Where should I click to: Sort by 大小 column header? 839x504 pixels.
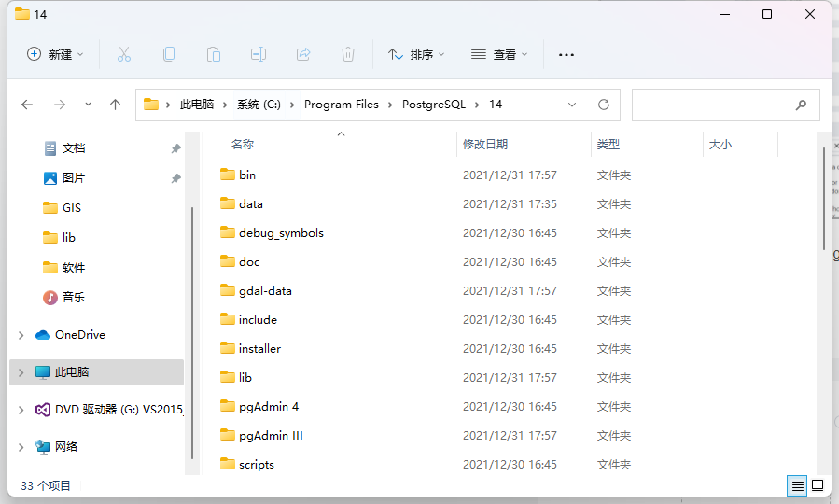coord(720,144)
